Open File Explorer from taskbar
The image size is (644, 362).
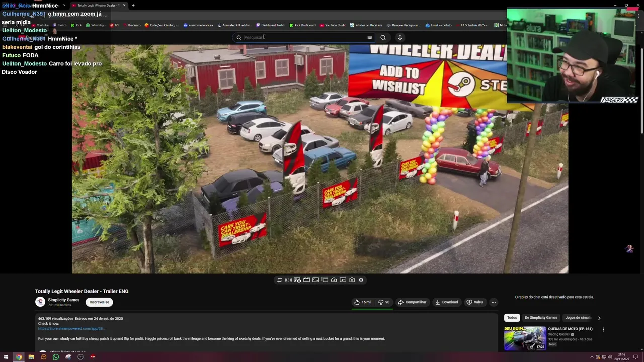coord(31,357)
